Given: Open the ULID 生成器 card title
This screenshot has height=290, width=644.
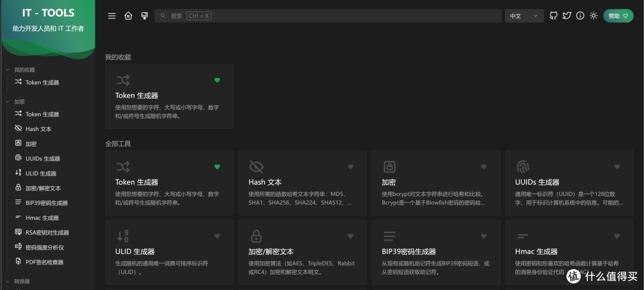Looking at the screenshot, I should [135, 251].
